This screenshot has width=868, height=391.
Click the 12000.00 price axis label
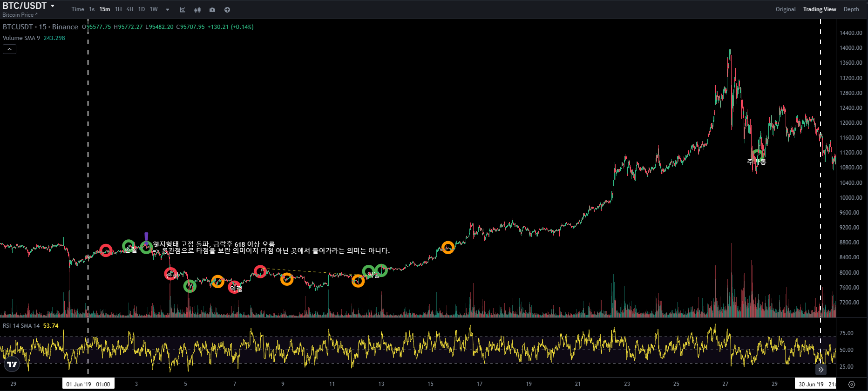point(851,123)
